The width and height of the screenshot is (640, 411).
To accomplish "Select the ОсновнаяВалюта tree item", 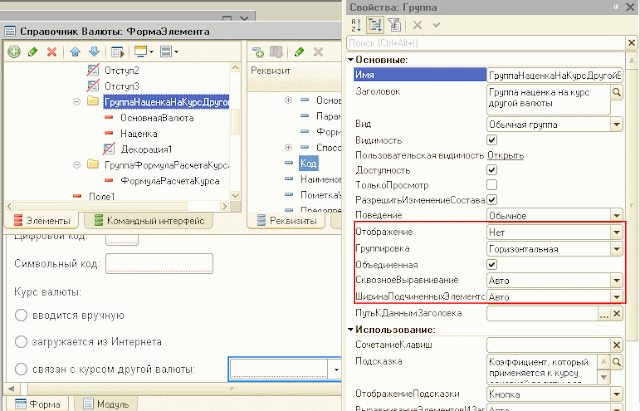I will tap(157, 118).
